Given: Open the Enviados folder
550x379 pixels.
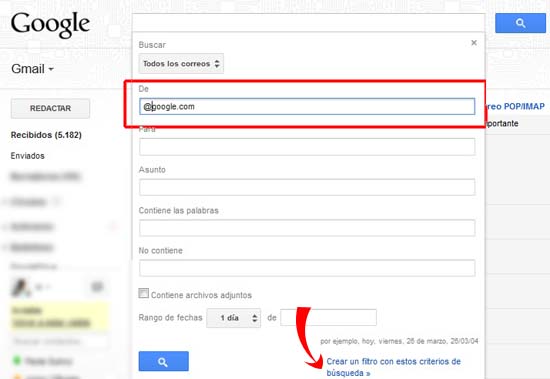Looking at the screenshot, I should click(27, 156).
